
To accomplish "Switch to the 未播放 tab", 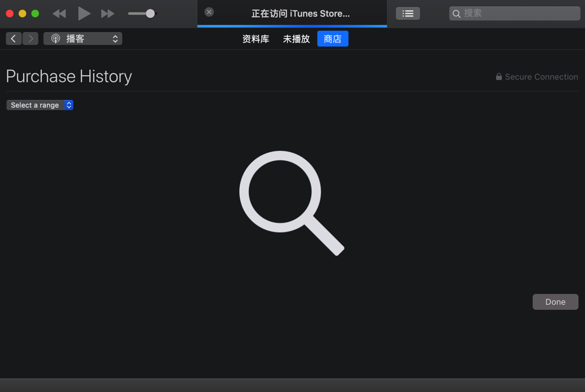I will click(296, 39).
